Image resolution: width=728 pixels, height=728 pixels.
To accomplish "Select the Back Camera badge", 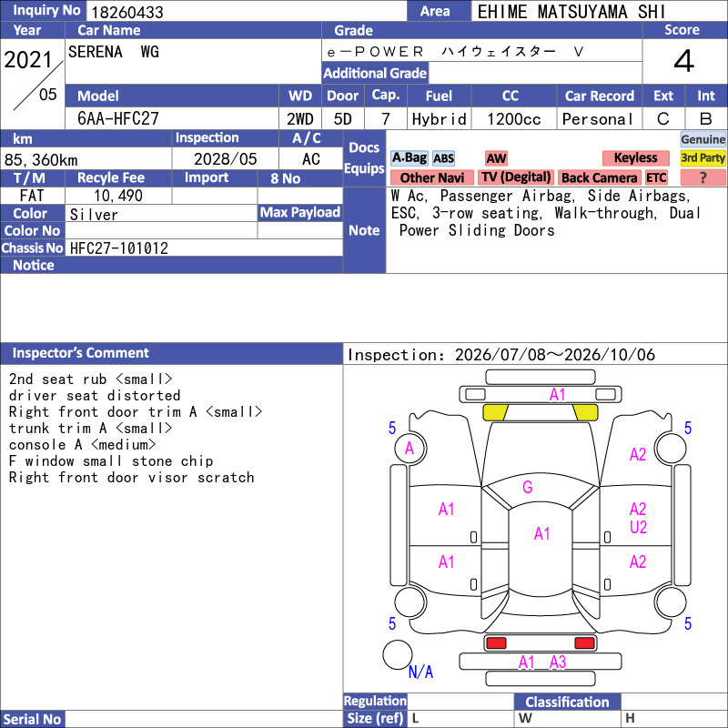I will click(599, 177).
